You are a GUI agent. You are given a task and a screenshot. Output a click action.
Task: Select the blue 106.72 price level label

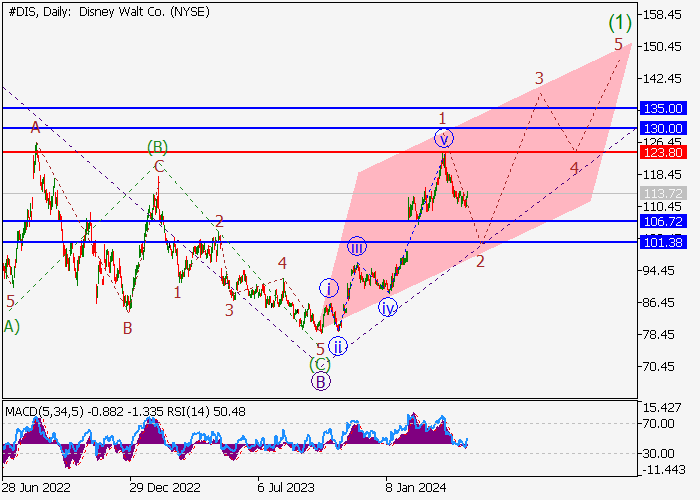(x=663, y=221)
